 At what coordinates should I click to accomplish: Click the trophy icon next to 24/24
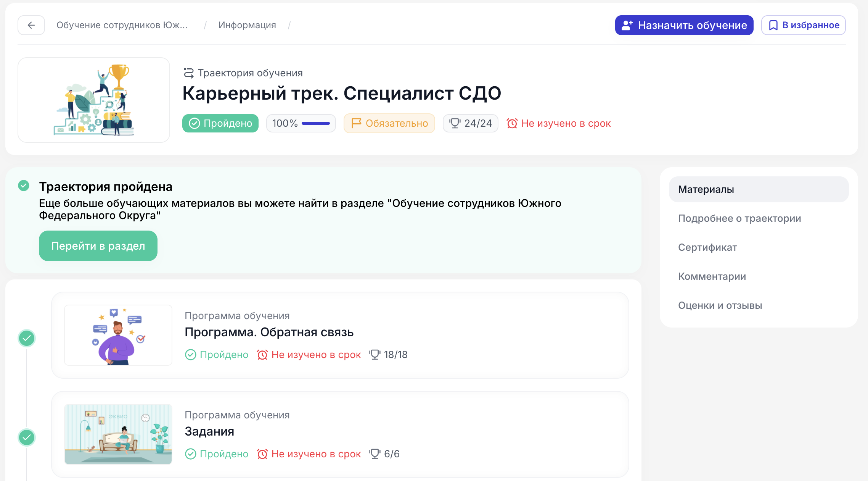pos(455,123)
